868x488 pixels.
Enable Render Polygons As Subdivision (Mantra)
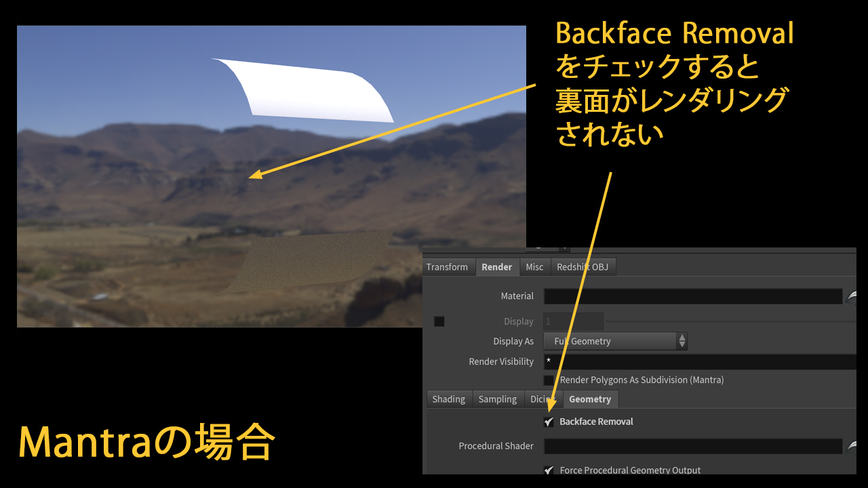549,380
